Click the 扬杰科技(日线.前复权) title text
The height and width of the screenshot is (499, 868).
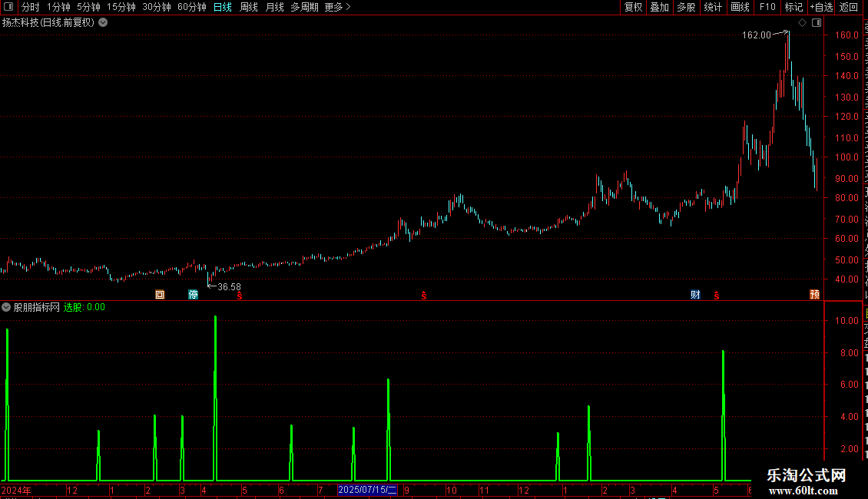[48, 23]
